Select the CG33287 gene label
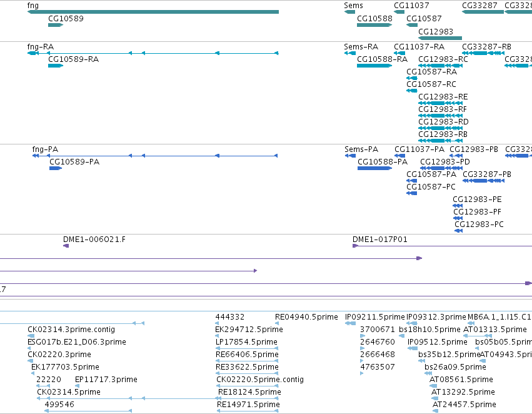The image size is (532, 414). [x=479, y=6]
